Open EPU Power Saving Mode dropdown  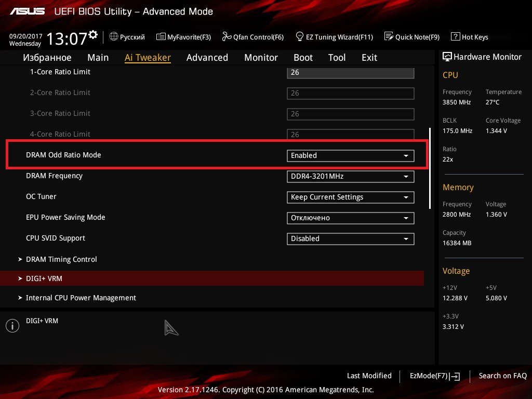[351, 218]
